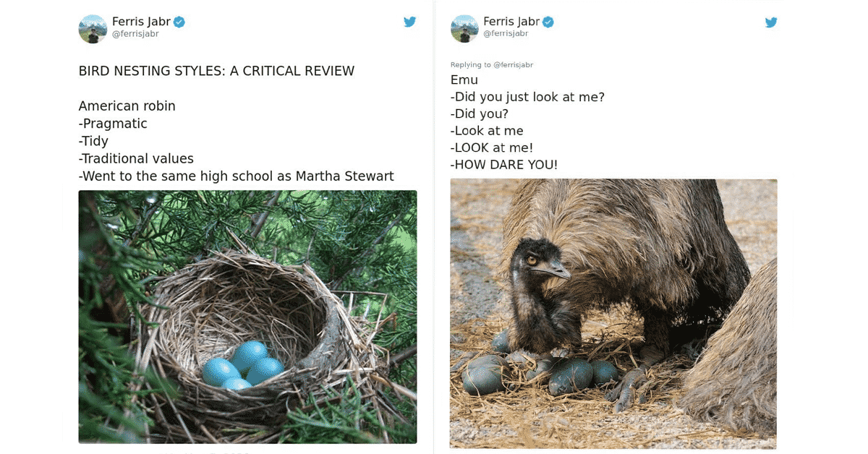Click the Twitter bird icon on right tweet
Screen dimensions: 868x454
click(x=771, y=22)
